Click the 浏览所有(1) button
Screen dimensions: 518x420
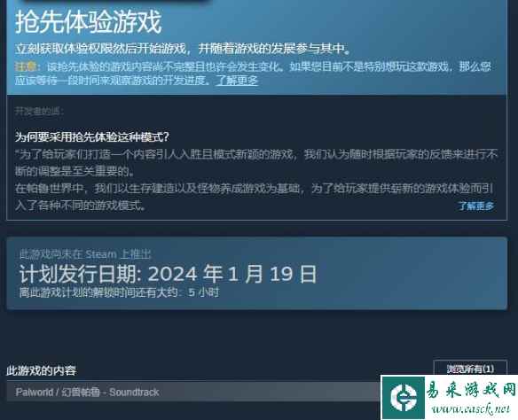pos(470,369)
